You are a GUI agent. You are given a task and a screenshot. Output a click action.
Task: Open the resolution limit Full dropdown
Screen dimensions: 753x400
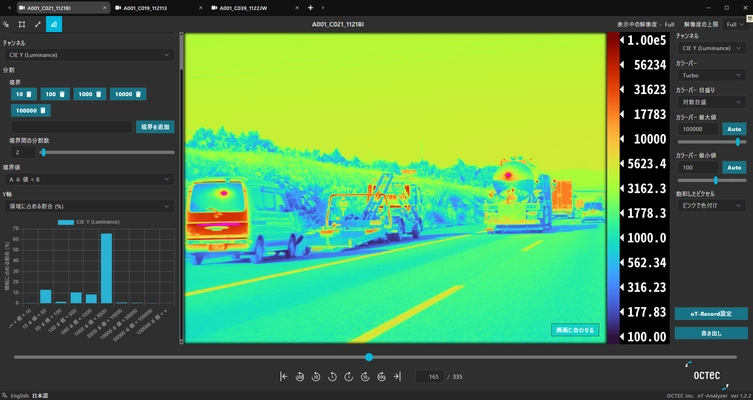(x=735, y=24)
